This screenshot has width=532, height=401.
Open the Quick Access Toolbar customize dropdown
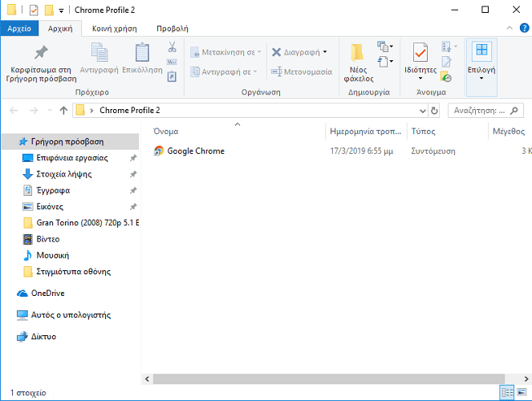click(62, 11)
